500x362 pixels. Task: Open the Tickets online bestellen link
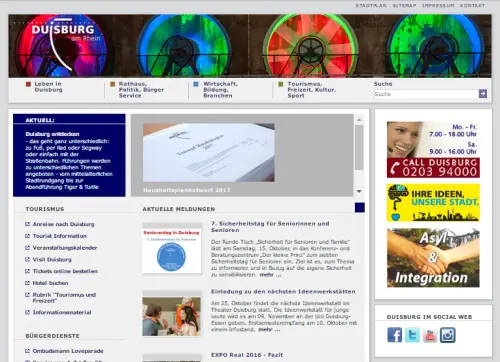tap(65, 271)
